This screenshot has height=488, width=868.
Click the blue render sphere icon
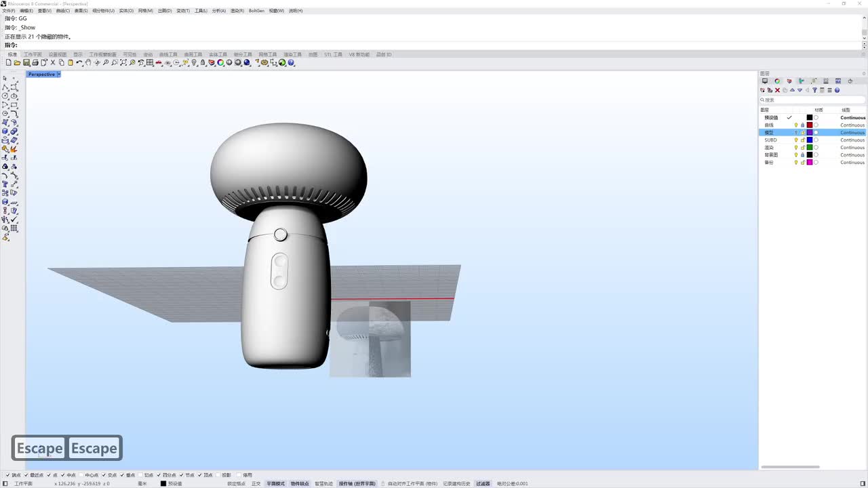click(247, 62)
